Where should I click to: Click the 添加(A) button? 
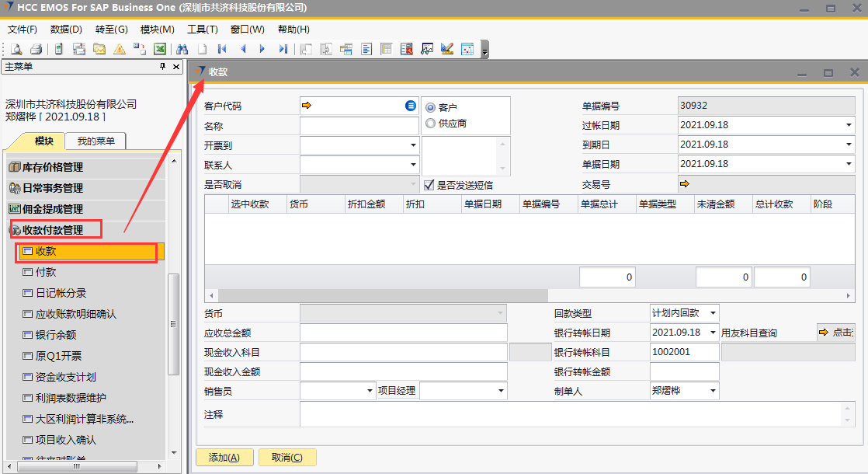[224, 458]
